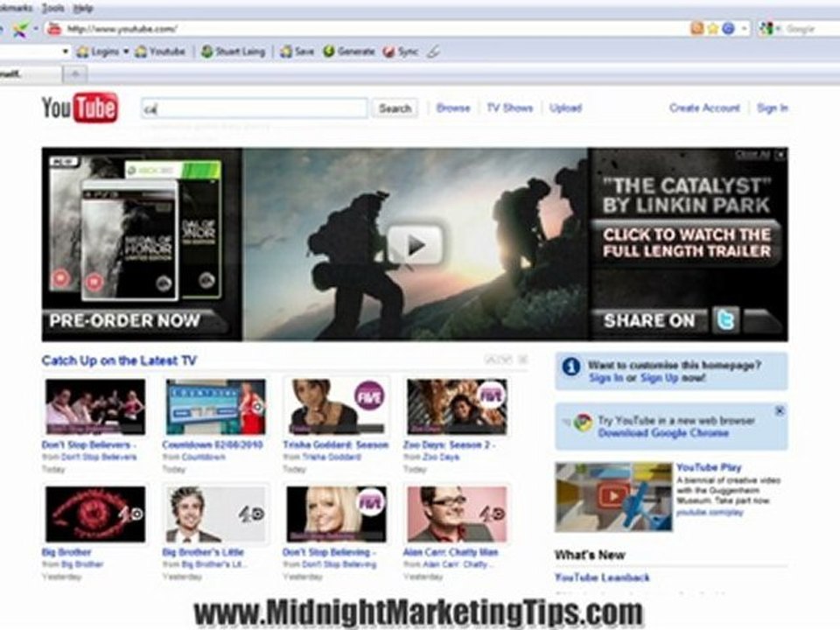Open the Countdown 02/08/2010 thumbnail
Image resolution: width=840 pixels, height=630 pixels.
pyautogui.click(x=216, y=407)
